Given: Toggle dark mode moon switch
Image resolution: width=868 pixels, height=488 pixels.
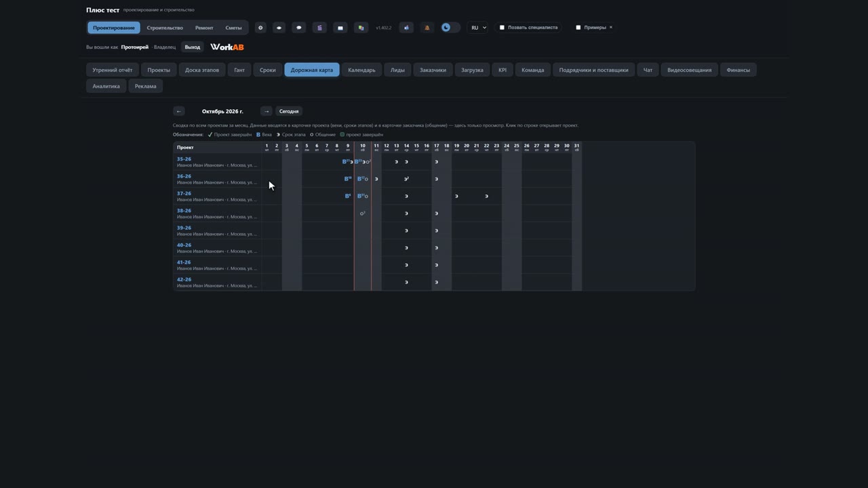Looking at the screenshot, I should tap(450, 28).
